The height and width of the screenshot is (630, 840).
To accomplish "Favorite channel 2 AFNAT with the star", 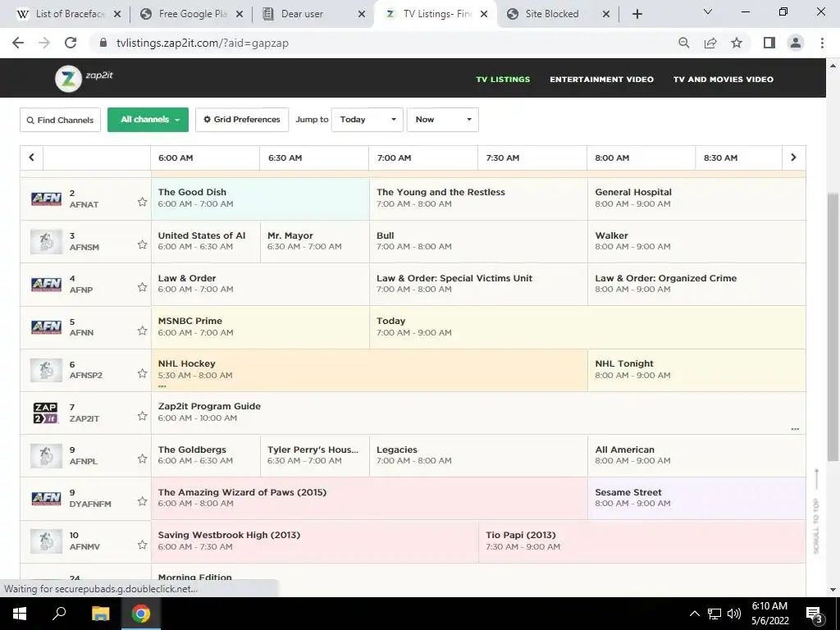I will 142,202.
